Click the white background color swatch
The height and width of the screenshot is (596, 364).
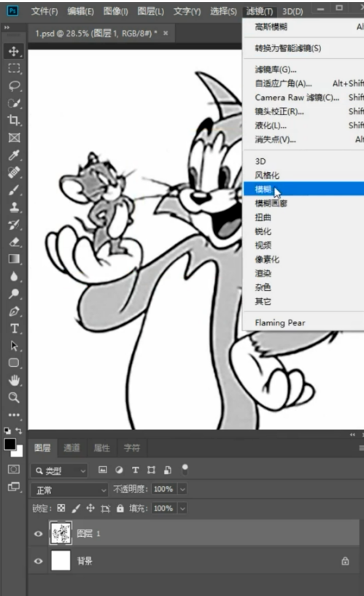[x=19, y=453]
